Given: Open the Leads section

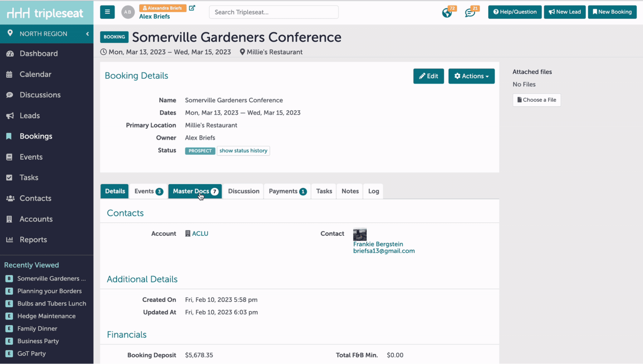Looking at the screenshot, I should coord(30,116).
